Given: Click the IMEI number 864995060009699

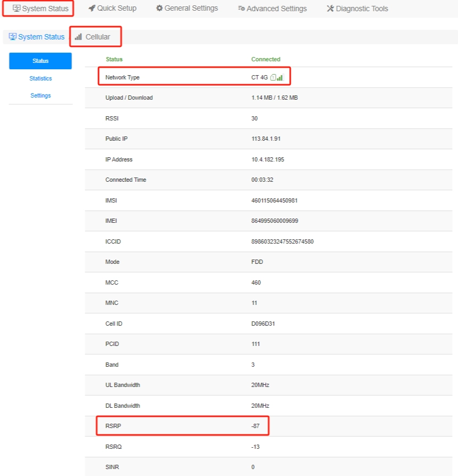Looking at the screenshot, I should coord(274,221).
